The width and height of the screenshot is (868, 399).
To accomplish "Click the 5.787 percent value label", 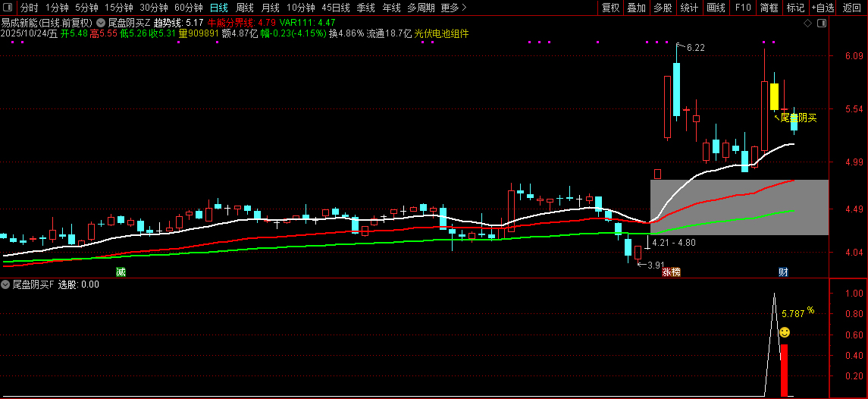I will 793,314.
